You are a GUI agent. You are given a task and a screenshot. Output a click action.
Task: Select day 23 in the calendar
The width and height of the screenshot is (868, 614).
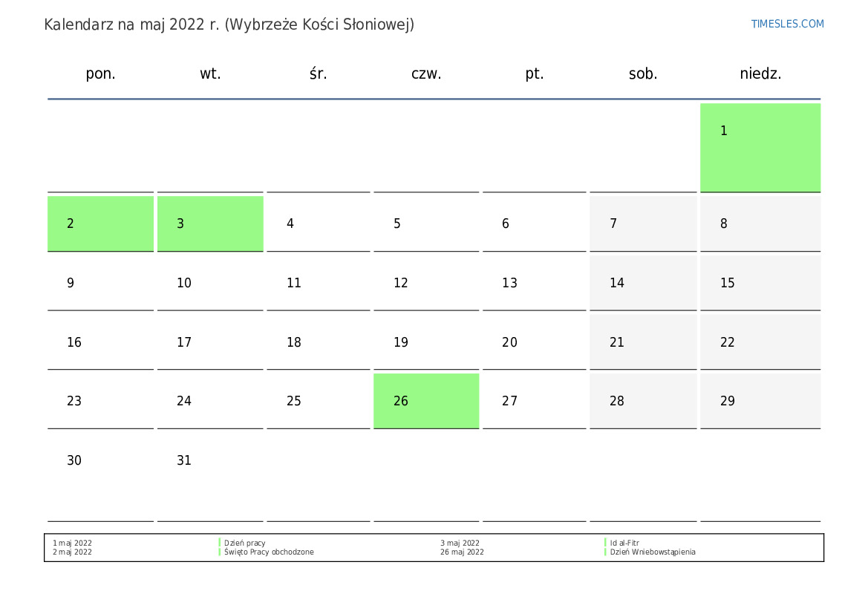(x=100, y=401)
